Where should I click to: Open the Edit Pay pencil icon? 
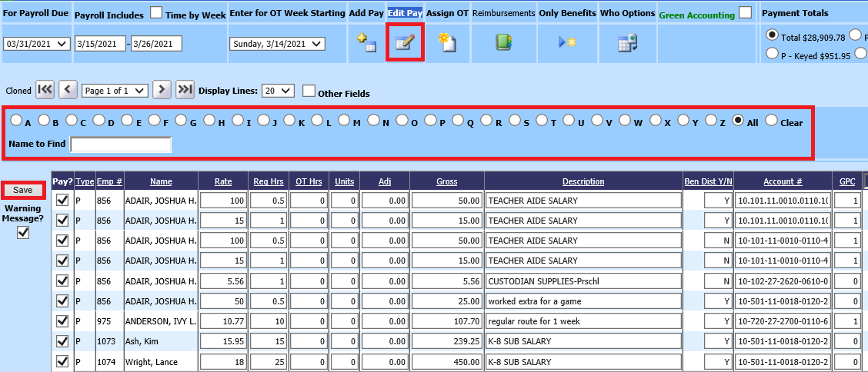pyautogui.click(x=405, y=44)
